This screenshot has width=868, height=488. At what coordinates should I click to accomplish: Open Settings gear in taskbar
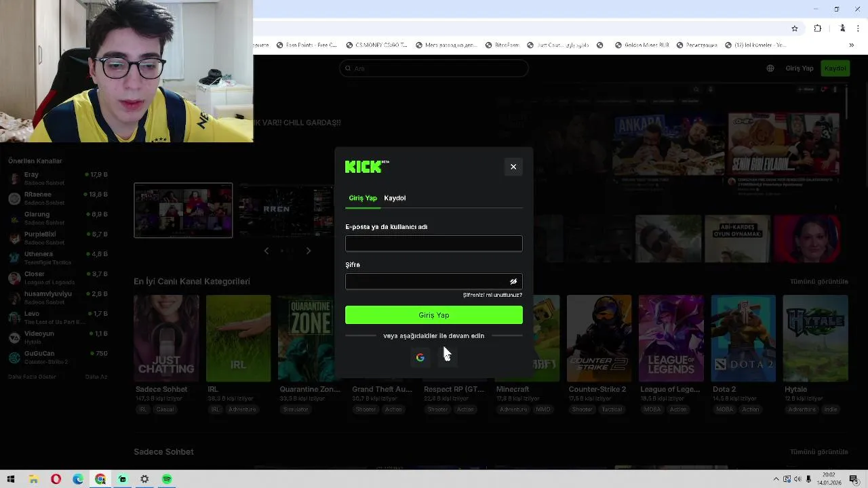tap(144, 479)
